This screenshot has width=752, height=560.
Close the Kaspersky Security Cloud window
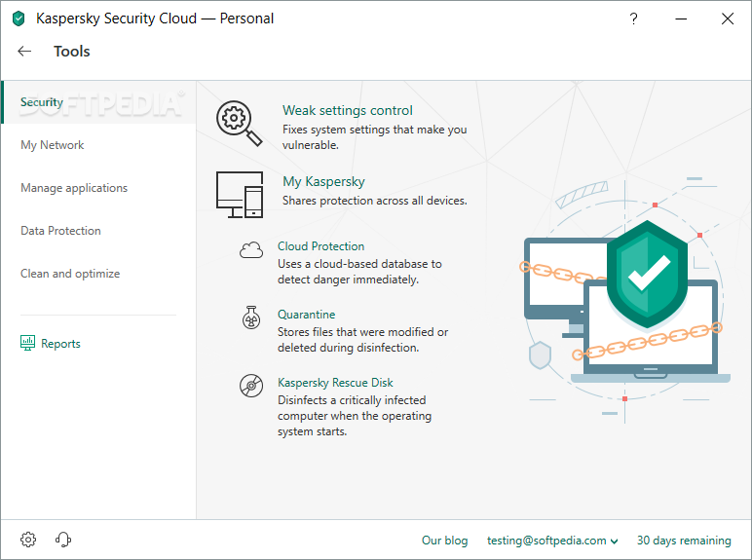coord(728,19)
